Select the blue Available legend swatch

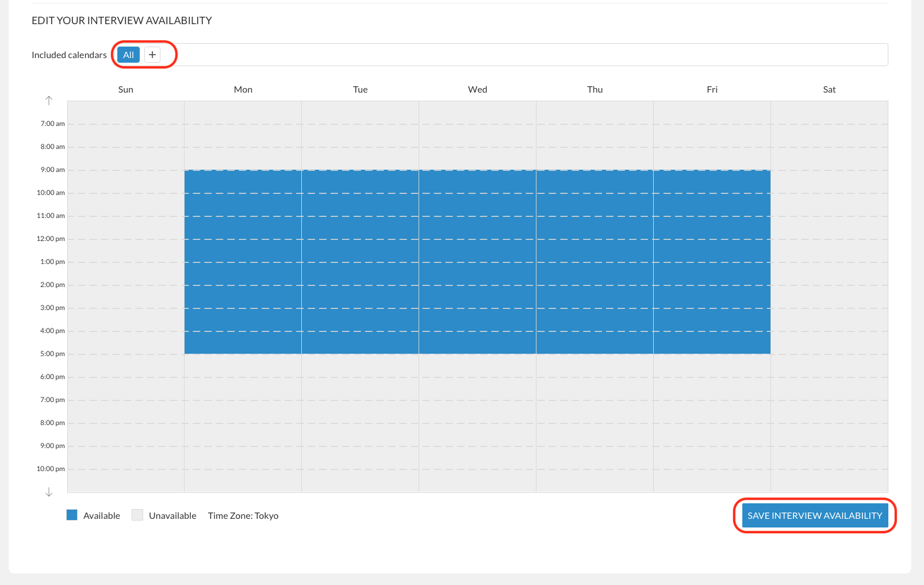(x=72, y=515)
